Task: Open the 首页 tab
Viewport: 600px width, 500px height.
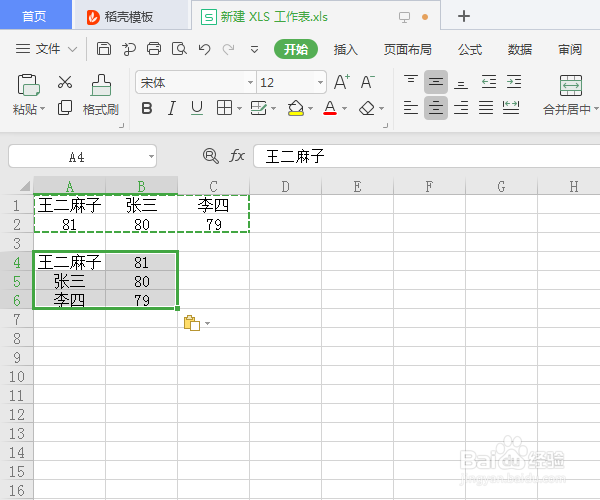Action: [x=35, y=15]
